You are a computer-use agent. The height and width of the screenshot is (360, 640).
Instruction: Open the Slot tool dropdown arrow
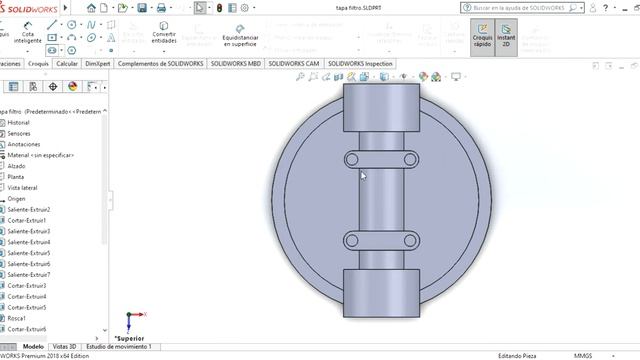61,50
